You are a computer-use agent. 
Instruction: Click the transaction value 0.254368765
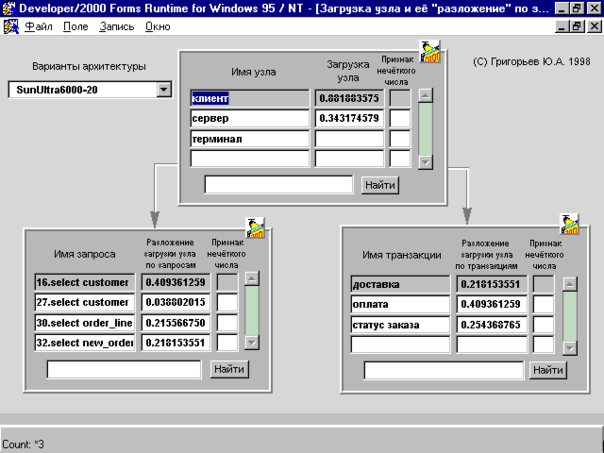pyautogui.click(x=492, y=325)
